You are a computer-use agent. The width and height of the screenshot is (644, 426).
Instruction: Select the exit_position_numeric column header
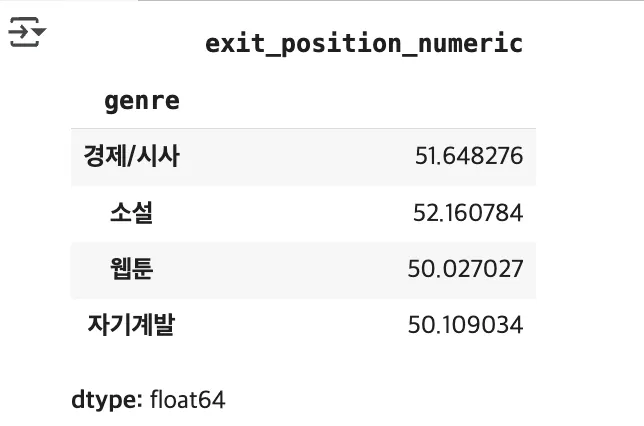[364, 44]
